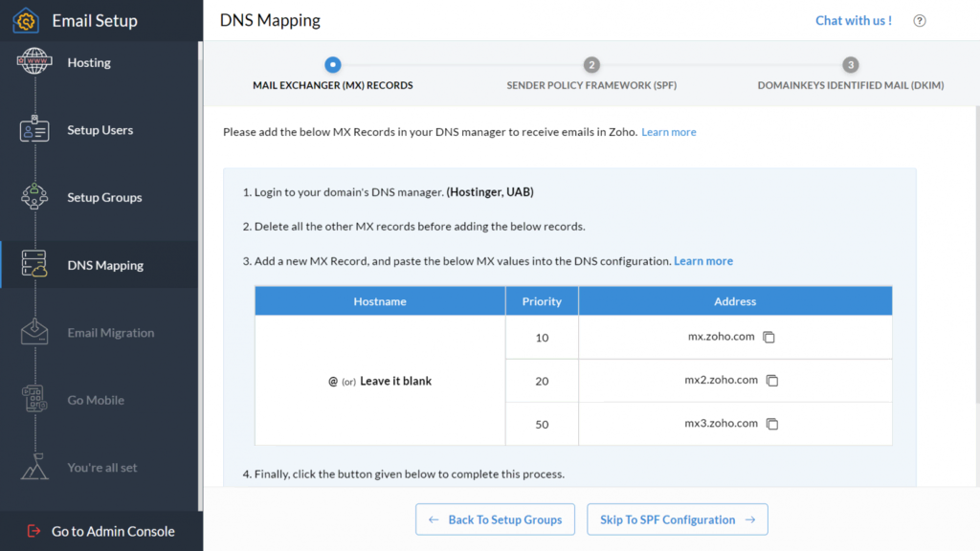Copy the mx.zoho.com address

pyautogui.click(x=768, y=338)
